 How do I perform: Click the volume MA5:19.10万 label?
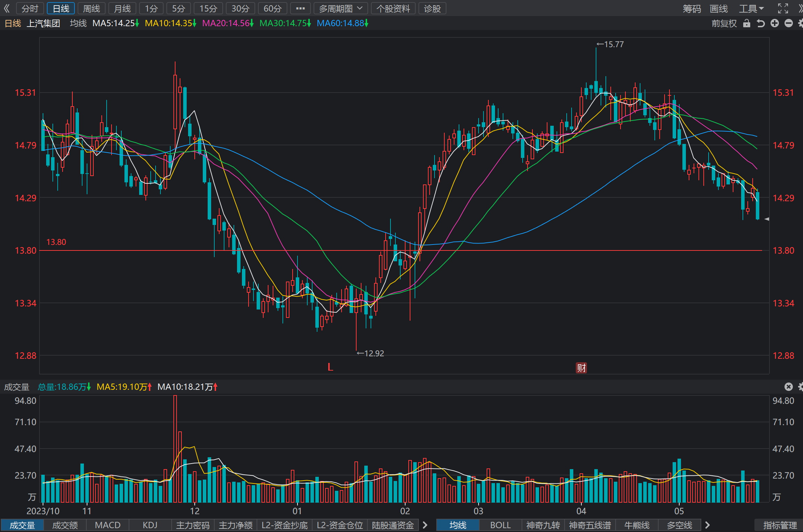[x=124, y=387]
